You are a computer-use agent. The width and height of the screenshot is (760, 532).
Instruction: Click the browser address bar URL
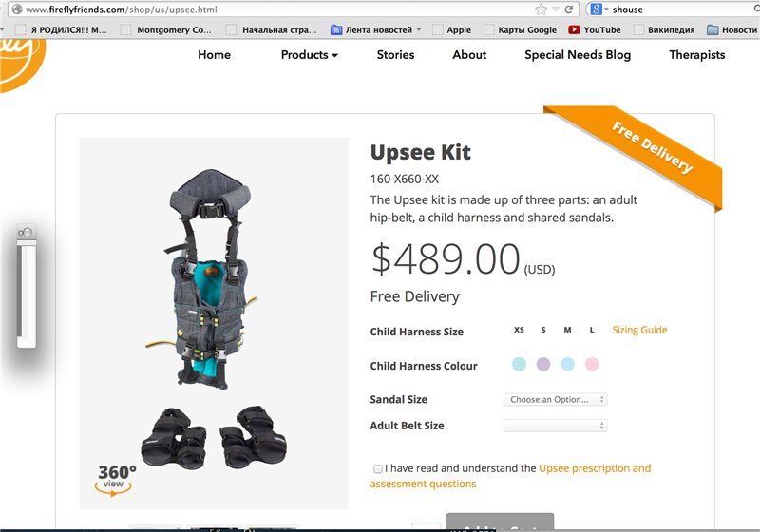pos(122,9)
